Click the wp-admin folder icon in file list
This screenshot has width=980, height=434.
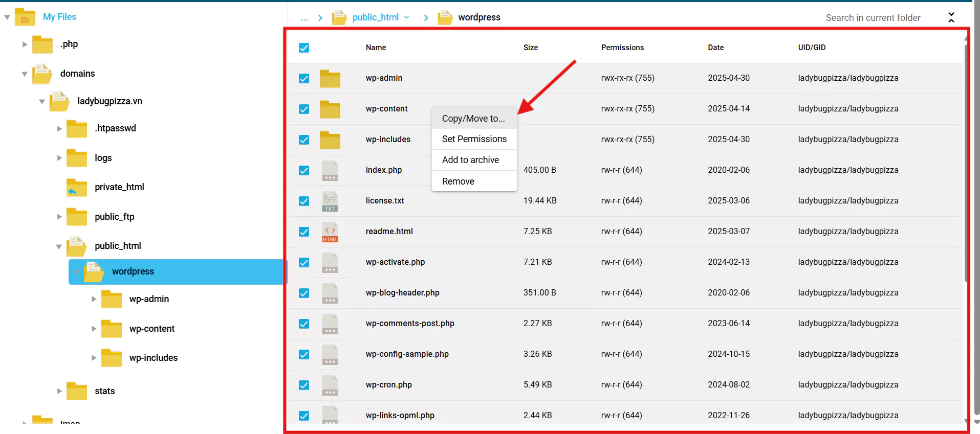(330, 79)
